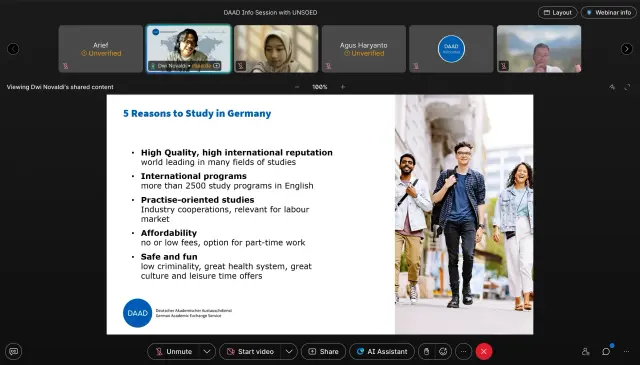This screenshot has height=365, width=640.
Task: Start video camera
Action: 251,352
